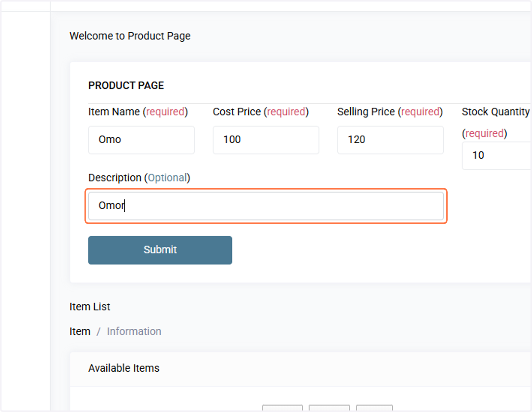The width and height of the screenshot is (532, 412).
Task: Submit the product form
Action: click(160, 250)
